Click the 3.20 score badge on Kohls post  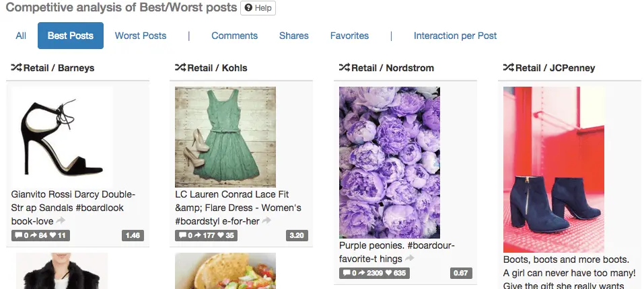click(x=297, y=236)
